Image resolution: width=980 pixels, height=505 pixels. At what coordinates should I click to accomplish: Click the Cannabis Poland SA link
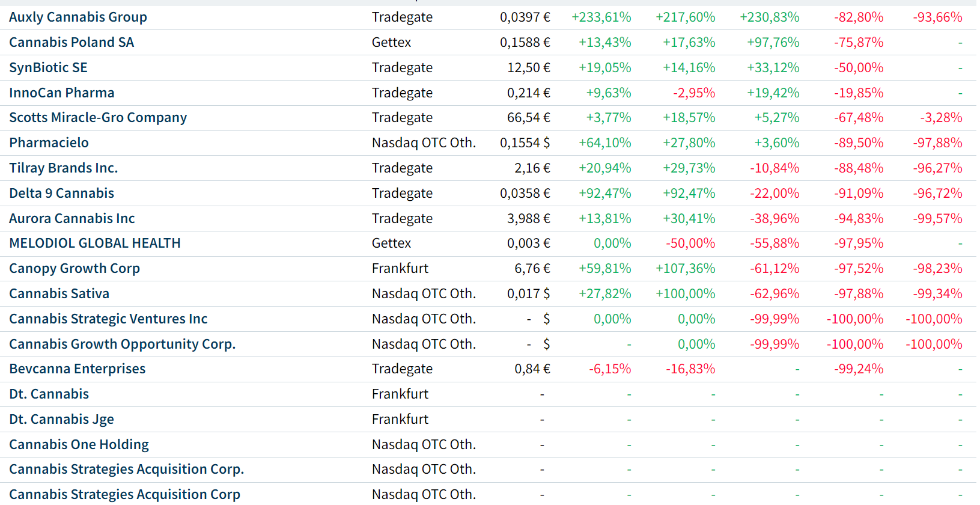coord(72,43)
